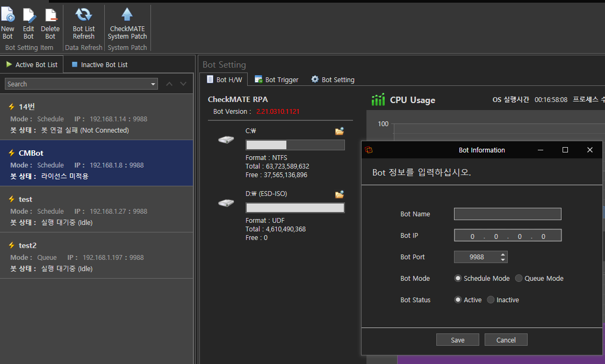Click 'Format : NTFS' text
Viewport: 605px width, 364px height.
[266, 158]
